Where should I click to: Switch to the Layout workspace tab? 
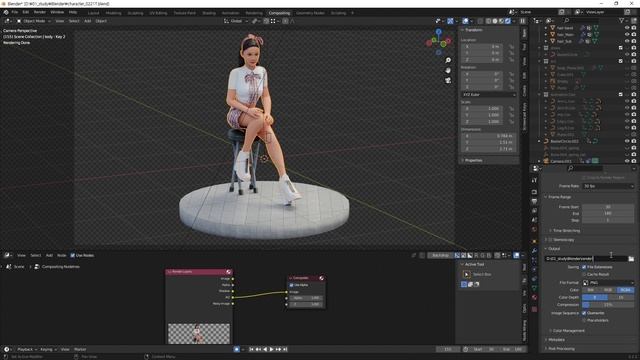coord(93,13)
